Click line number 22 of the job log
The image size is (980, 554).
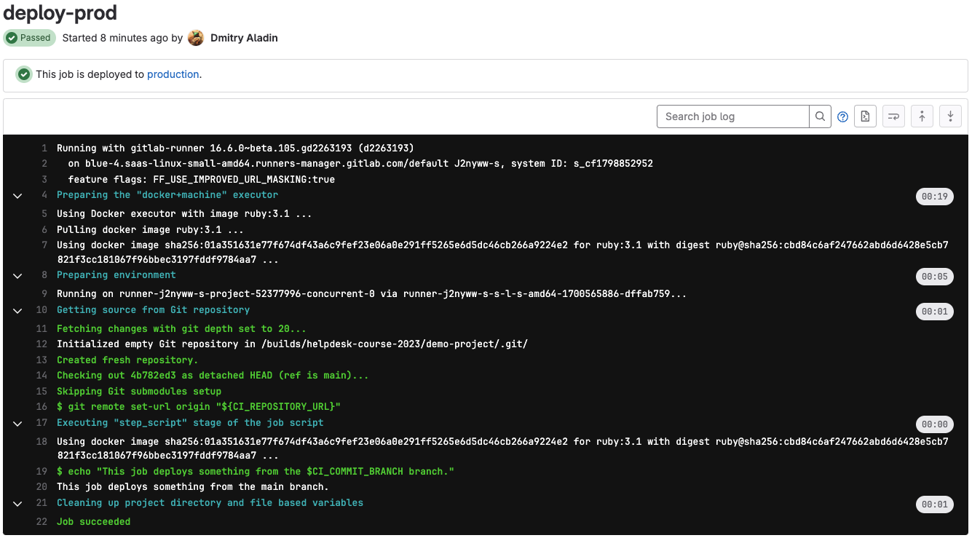[42, 522]
